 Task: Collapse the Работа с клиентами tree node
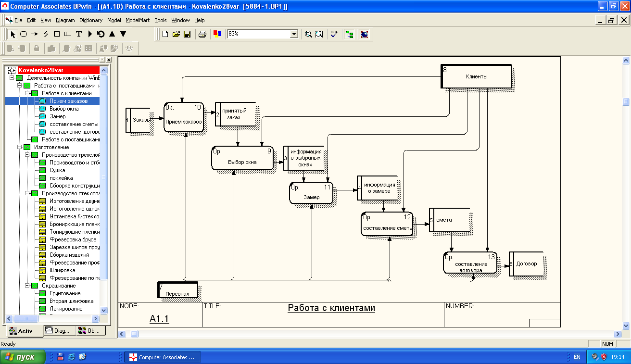(27, 93)
